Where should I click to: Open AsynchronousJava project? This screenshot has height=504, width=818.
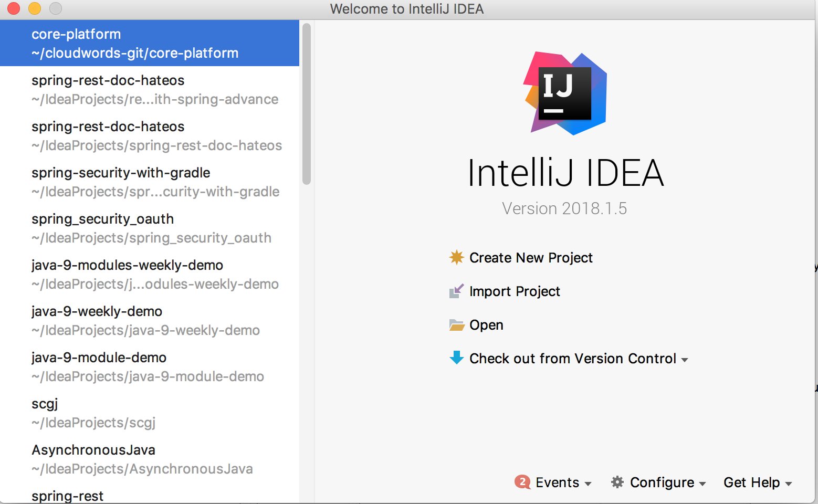150,459
